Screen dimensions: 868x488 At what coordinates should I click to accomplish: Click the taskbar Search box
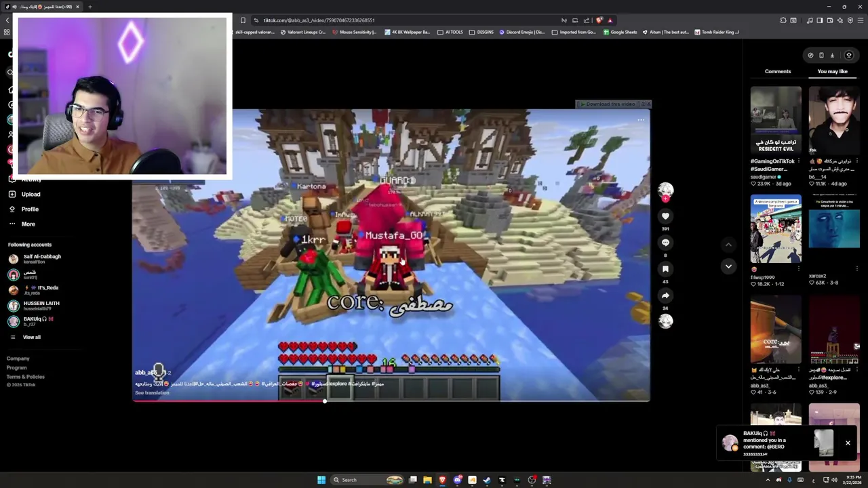point(367,480)
